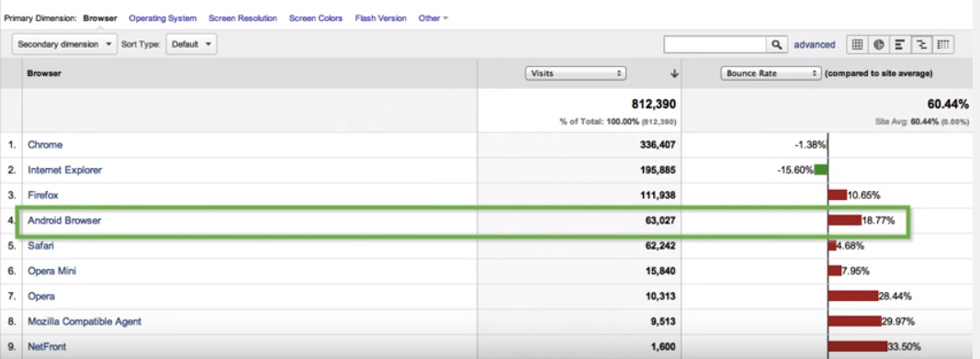Select Operating System dimension
This screenshot has width=980, height=359.
(x=163, y=18)
